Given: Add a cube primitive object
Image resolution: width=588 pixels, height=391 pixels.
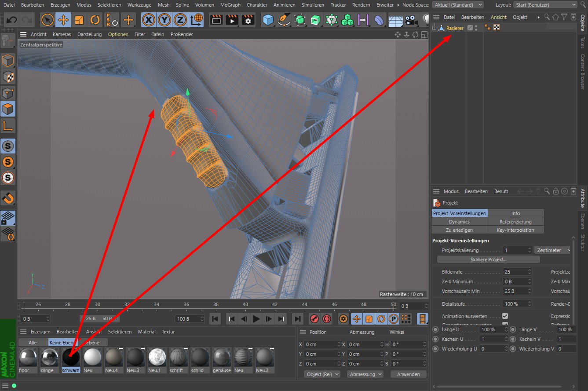Looking at the screenshot, I should (x=268, y=20).
